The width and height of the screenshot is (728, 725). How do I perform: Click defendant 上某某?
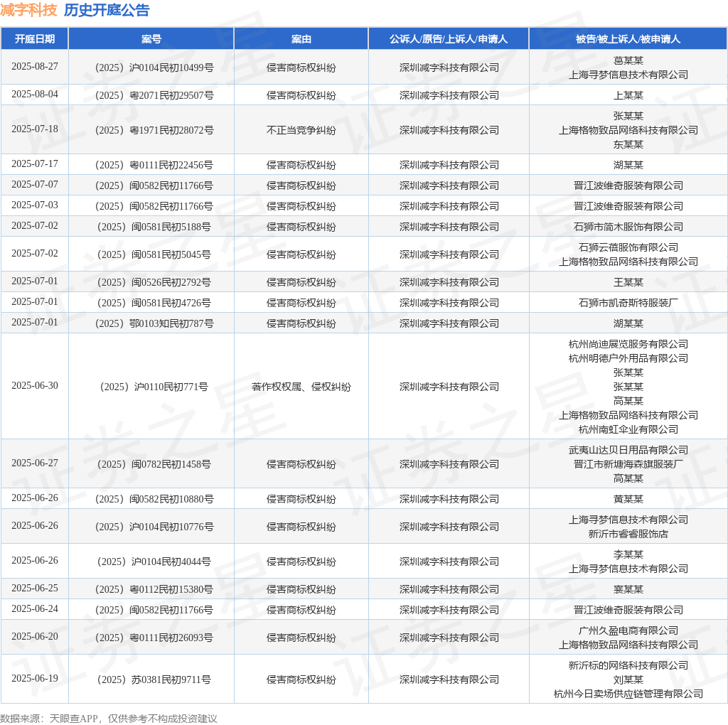click(628, 95)
